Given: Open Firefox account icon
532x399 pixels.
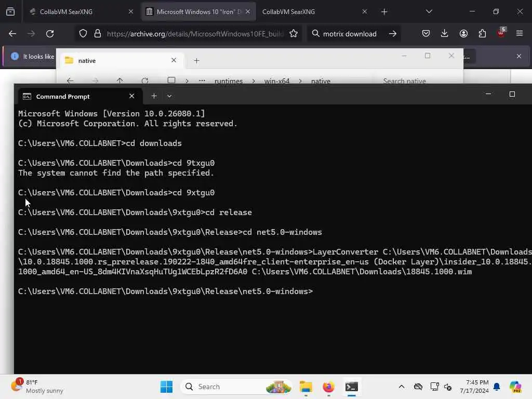Looking at the screenshot, I should [x=463, y=34].
